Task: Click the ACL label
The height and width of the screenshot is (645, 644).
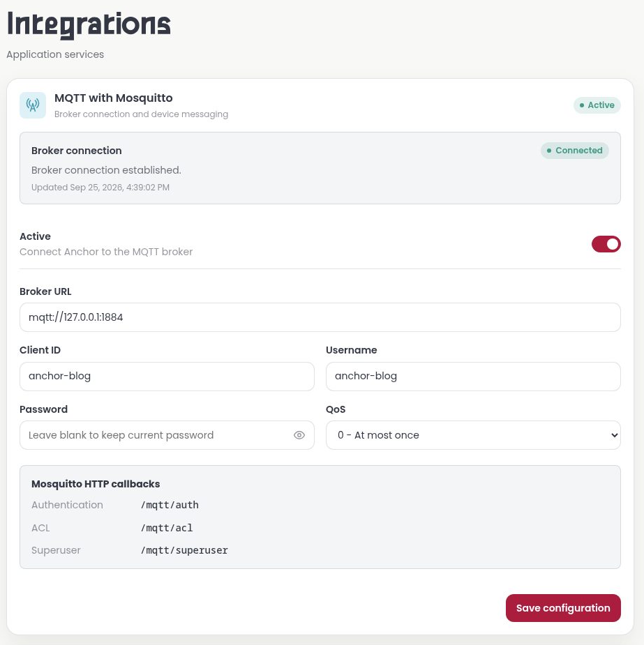Action: pos(40,528)
